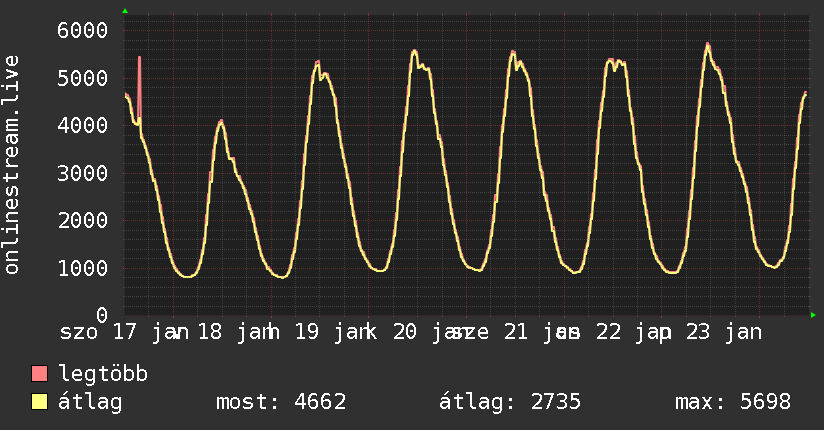Click the '19 jan' date label

click(x=335, y=332)
